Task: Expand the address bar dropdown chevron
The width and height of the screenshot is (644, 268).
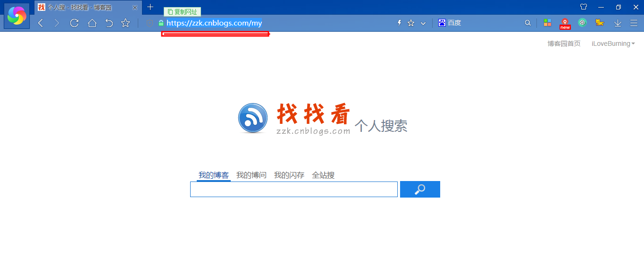Action: click(x=423, y=23)
